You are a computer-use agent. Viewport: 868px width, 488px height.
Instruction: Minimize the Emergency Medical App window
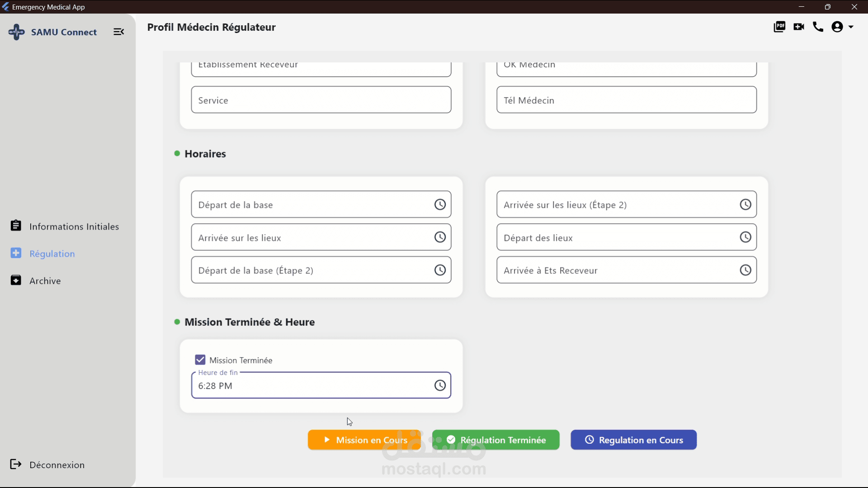click(802, 7)
